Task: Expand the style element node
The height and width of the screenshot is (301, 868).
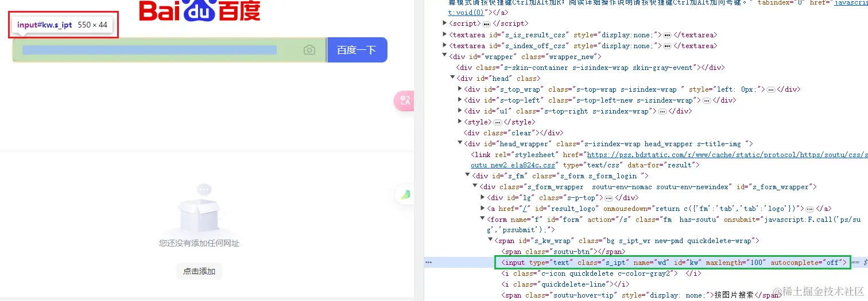Action: 460,122
